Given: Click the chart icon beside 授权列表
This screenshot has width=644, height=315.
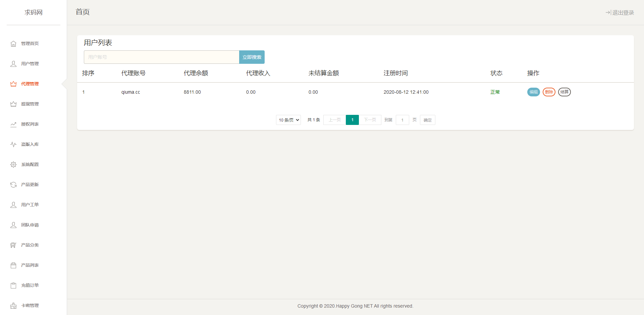Looking at the screenshot, I should (x=13, y=124).
